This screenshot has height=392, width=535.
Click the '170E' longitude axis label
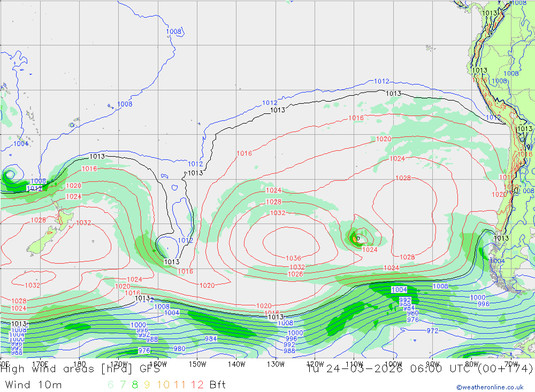pyautogui.click(x=40, y=364)
